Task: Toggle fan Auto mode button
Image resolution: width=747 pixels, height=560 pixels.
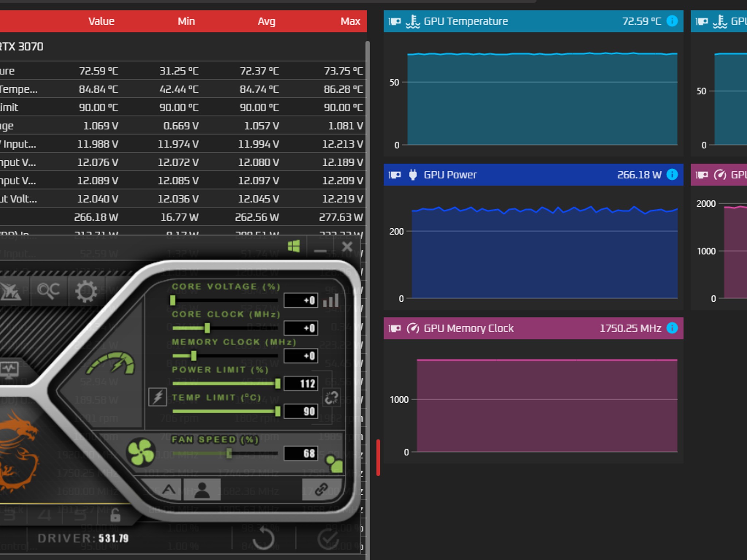Action: click(x=169, y=489)
